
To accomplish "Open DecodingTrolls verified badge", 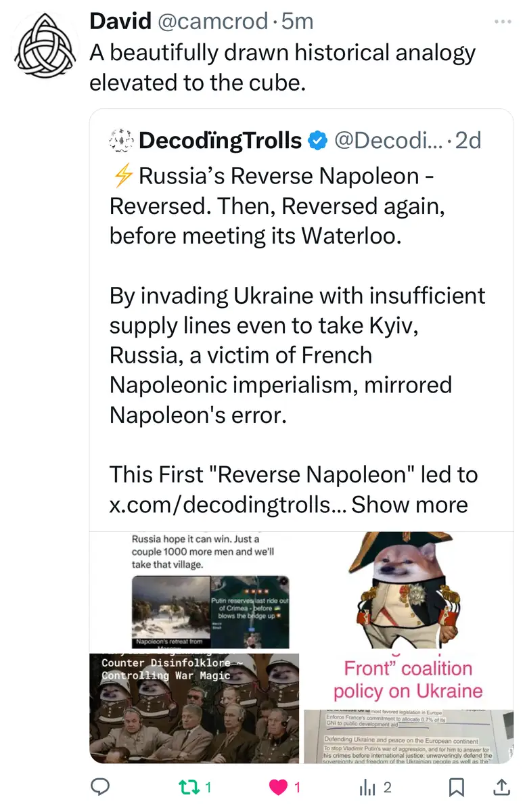I will pyautogui.click(x=317, y=141).
